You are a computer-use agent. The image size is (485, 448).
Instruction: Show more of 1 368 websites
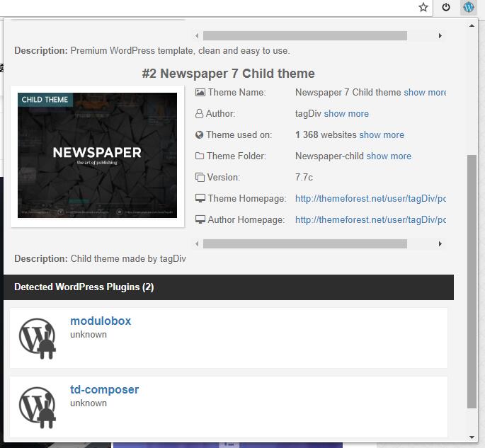[x=382, y=135]
